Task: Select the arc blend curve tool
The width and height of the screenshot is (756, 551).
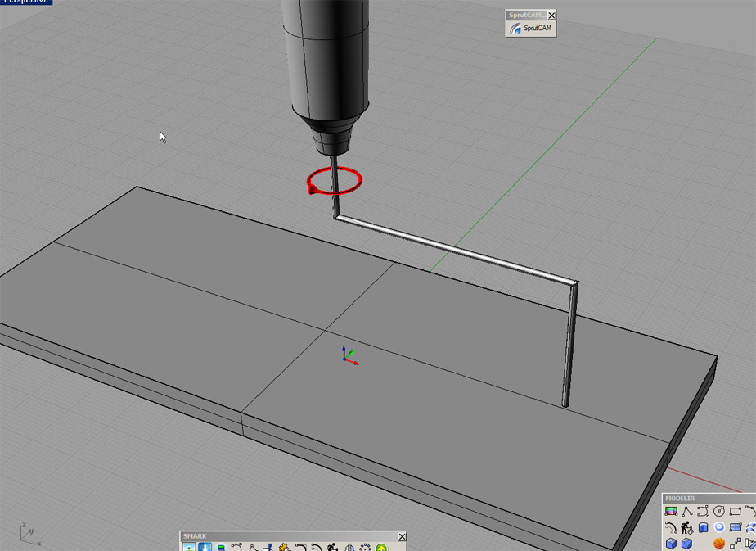Action: pos(671,528)
